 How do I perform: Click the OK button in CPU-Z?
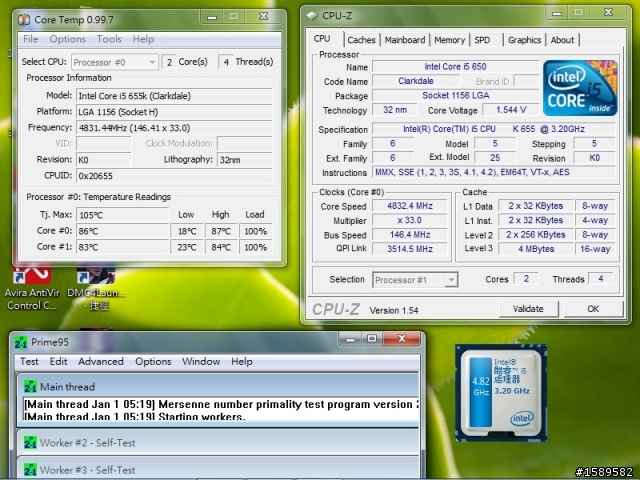point(593,309)
